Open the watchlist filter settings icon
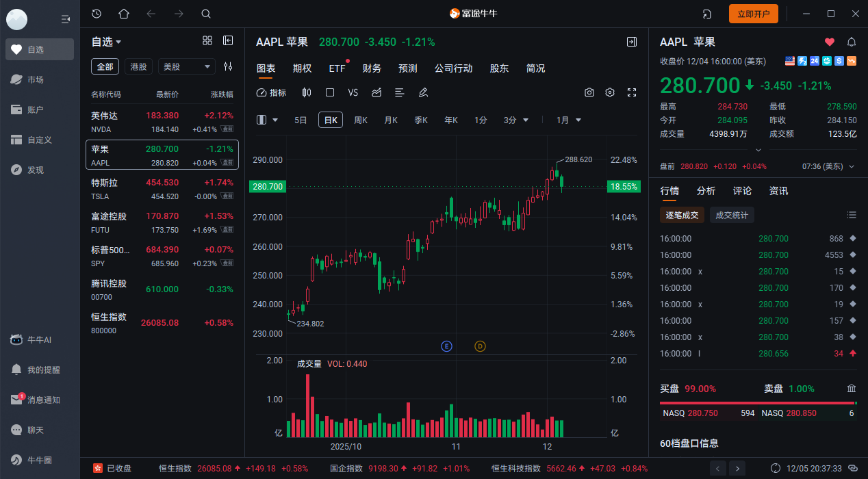Image resolution: width=868 pixels, height=479 pixels. [x=228, y=66]
